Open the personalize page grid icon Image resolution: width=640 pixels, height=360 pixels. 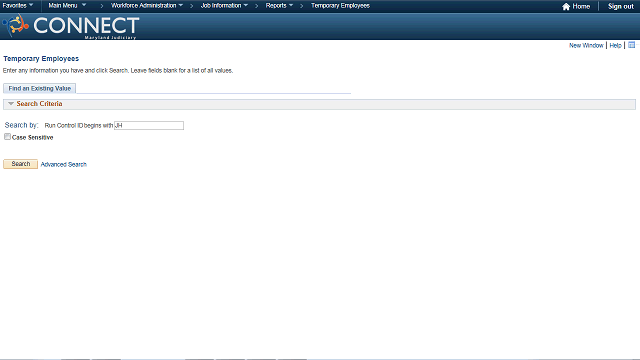[x=631, y=45]
